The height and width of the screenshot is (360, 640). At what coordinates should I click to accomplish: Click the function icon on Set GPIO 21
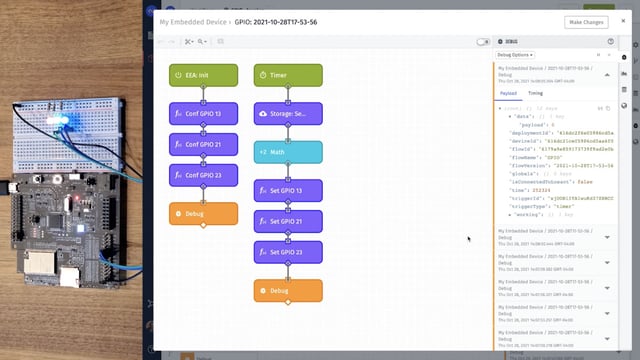click(x=263, y=221)
